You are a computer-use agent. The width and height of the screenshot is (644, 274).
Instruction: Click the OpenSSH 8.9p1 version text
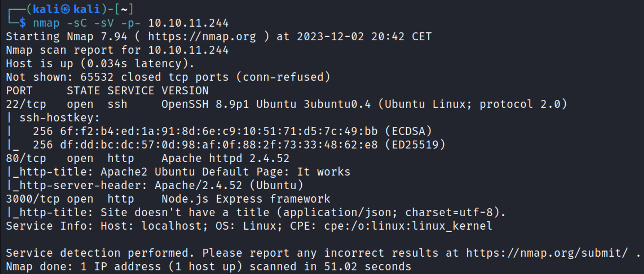point(205,104)
